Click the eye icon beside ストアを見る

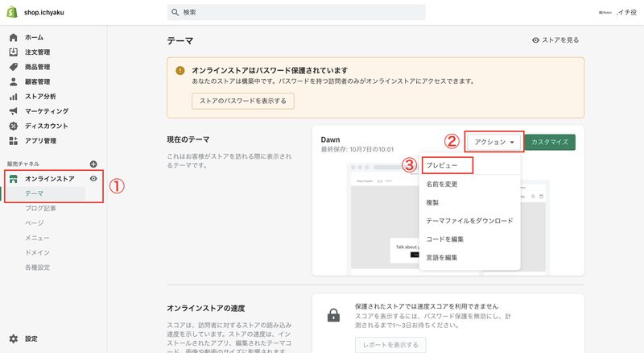[x=535, y=40]
